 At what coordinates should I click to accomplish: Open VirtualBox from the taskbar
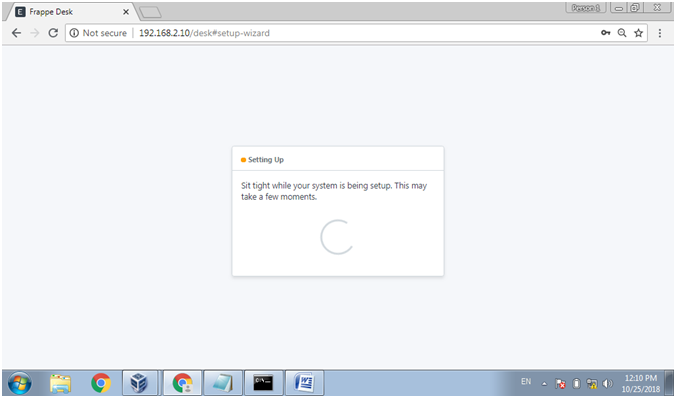pyautogui.click(x=139, y=383)
